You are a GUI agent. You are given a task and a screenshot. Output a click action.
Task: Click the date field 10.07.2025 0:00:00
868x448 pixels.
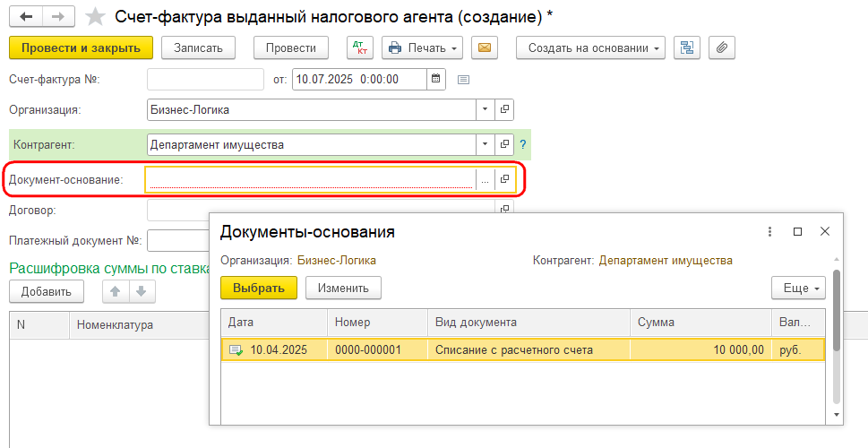click(x=359, y=79)
